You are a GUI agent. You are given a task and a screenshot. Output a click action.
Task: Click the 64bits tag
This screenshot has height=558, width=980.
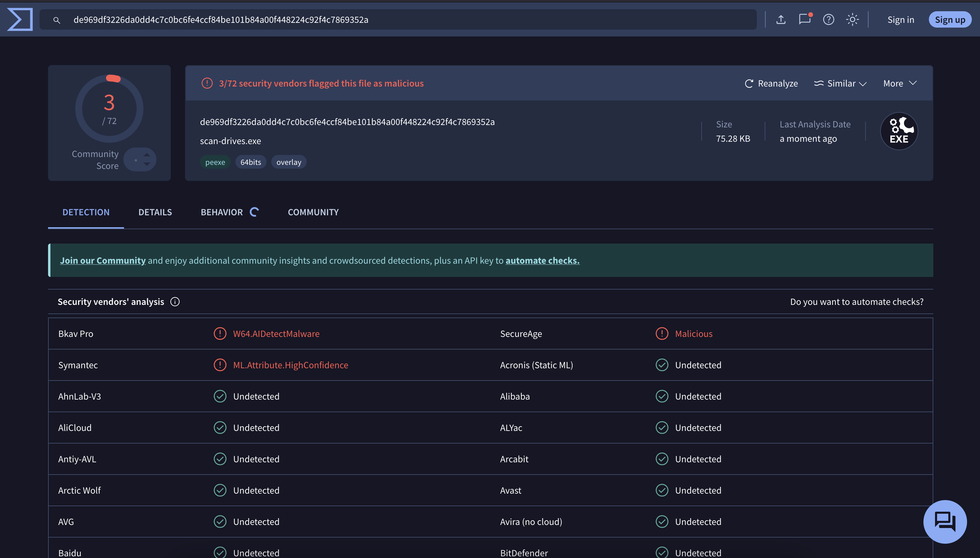coord(251,162)
